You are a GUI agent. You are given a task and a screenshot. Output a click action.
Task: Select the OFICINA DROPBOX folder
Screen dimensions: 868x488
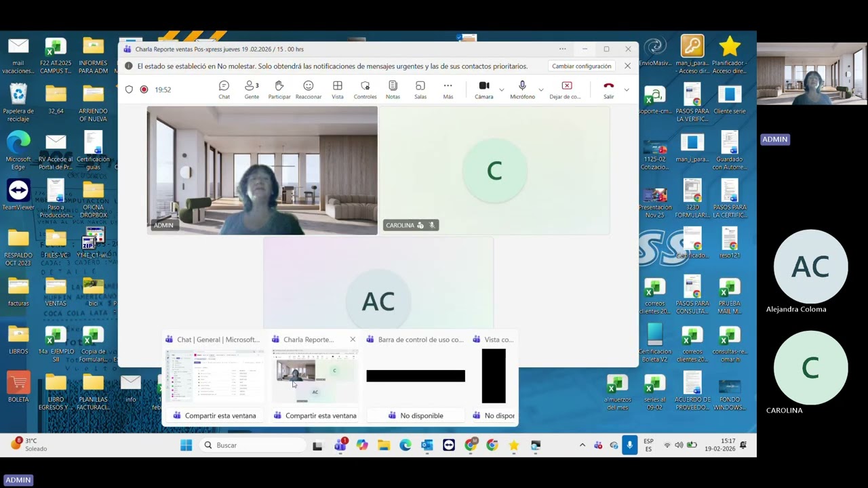coord(93,199)
